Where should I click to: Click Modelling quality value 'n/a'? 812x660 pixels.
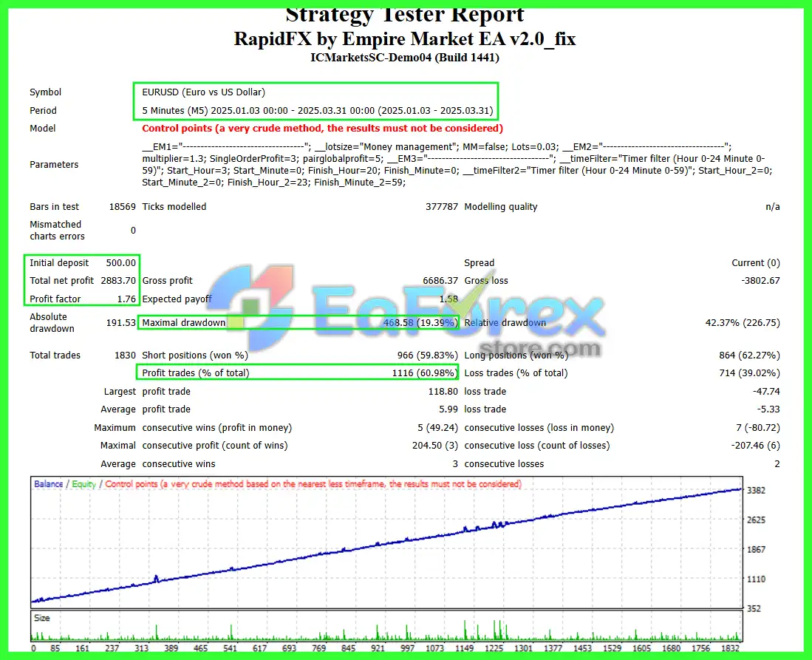[773, 207]
